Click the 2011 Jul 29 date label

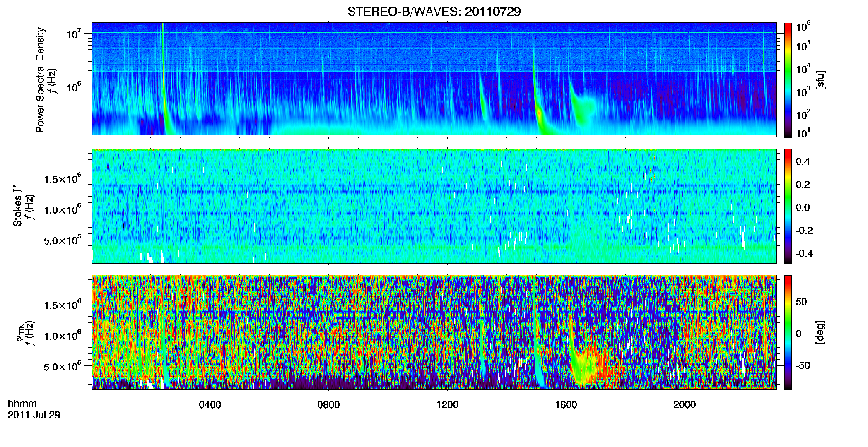click(x=34, y=415)
